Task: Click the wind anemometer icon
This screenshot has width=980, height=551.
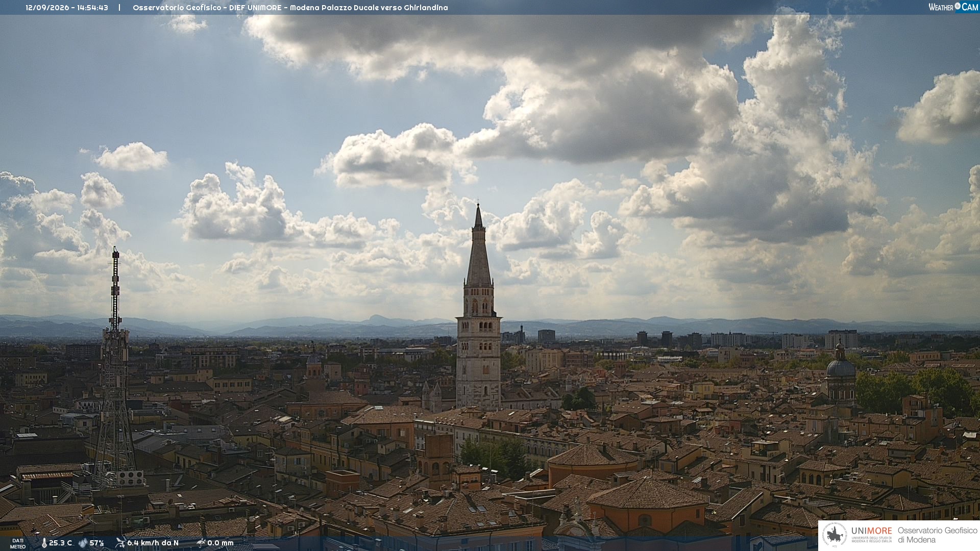Action: click(120, 543)
